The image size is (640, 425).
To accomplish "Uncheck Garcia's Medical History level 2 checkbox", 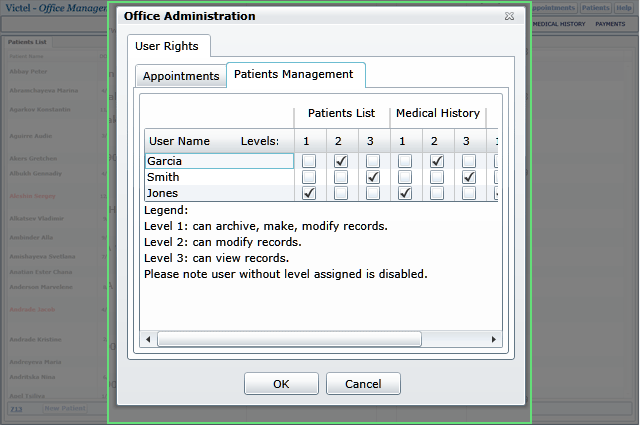I will [x=437, y=161].
